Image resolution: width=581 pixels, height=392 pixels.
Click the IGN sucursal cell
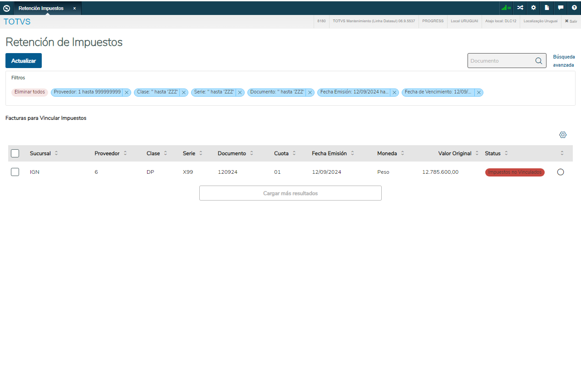[x=34, y=172]
